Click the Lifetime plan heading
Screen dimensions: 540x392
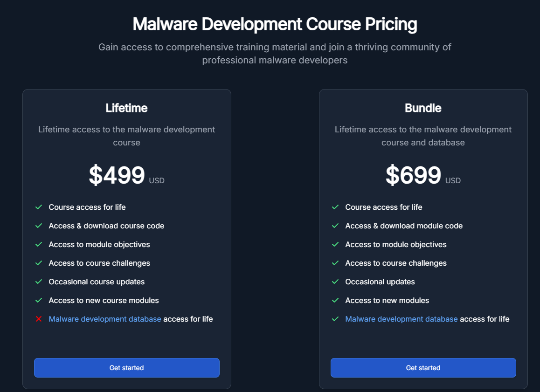(126, 108)
